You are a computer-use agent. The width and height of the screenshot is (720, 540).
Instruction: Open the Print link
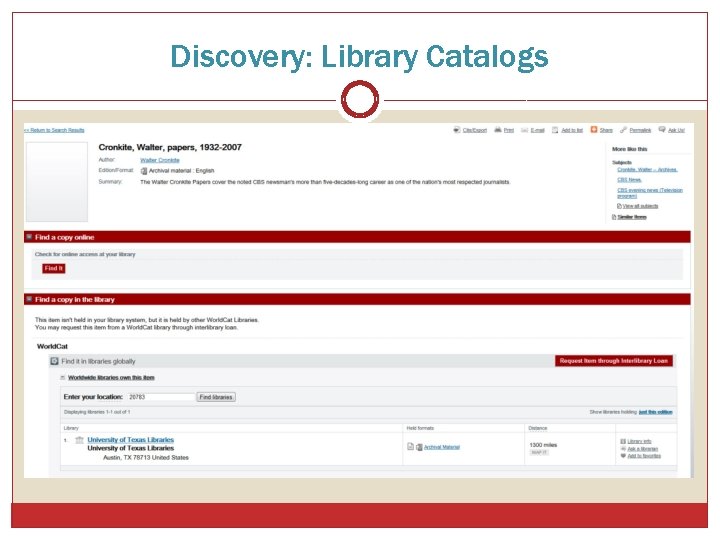tap(509, 130)
